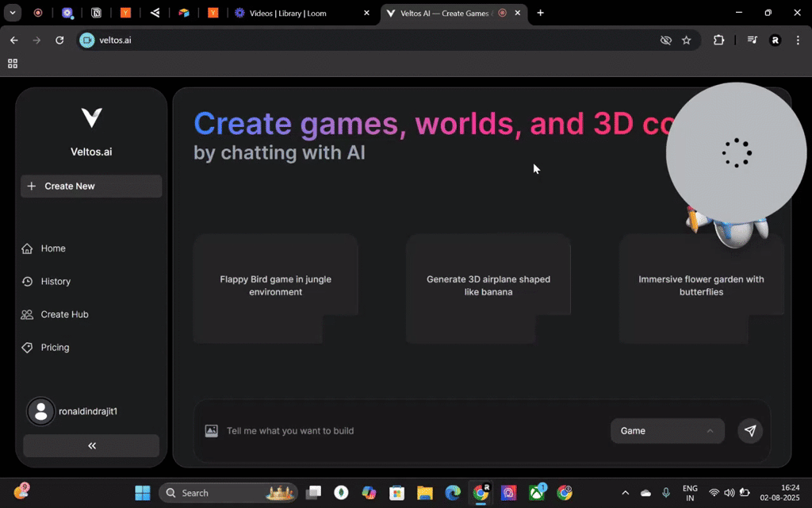Open Chrome extensions puzzle icon
The width and height of the screenshot is (812, 508).
click(x=718, y=40)
